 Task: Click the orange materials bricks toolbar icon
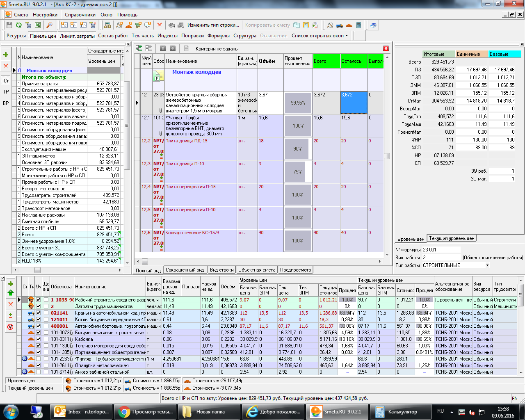coord(349,25)
